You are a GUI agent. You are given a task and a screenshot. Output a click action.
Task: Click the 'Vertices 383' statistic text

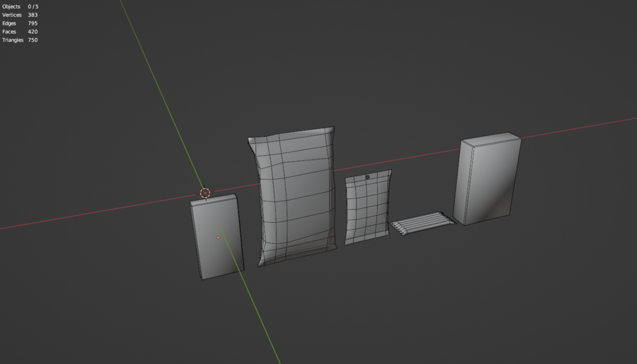(x=20, y=15)
